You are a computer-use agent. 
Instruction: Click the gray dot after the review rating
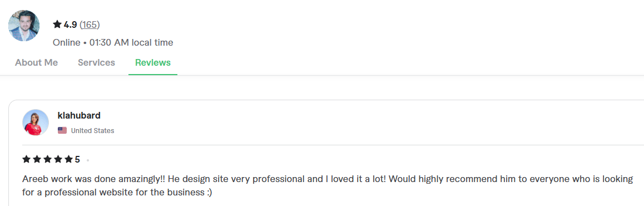(88, 160)
